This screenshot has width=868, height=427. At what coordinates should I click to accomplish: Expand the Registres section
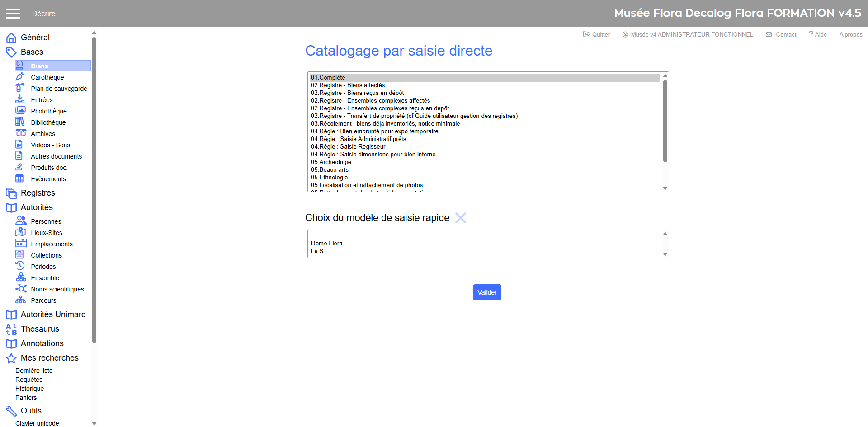[38, 193]
